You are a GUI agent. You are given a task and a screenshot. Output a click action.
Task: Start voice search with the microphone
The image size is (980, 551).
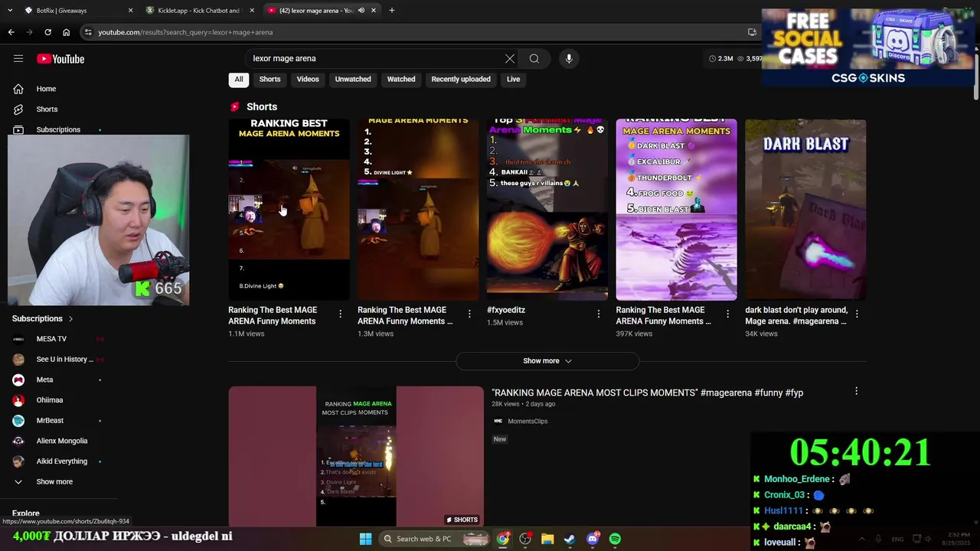click(x=569, y=59)
